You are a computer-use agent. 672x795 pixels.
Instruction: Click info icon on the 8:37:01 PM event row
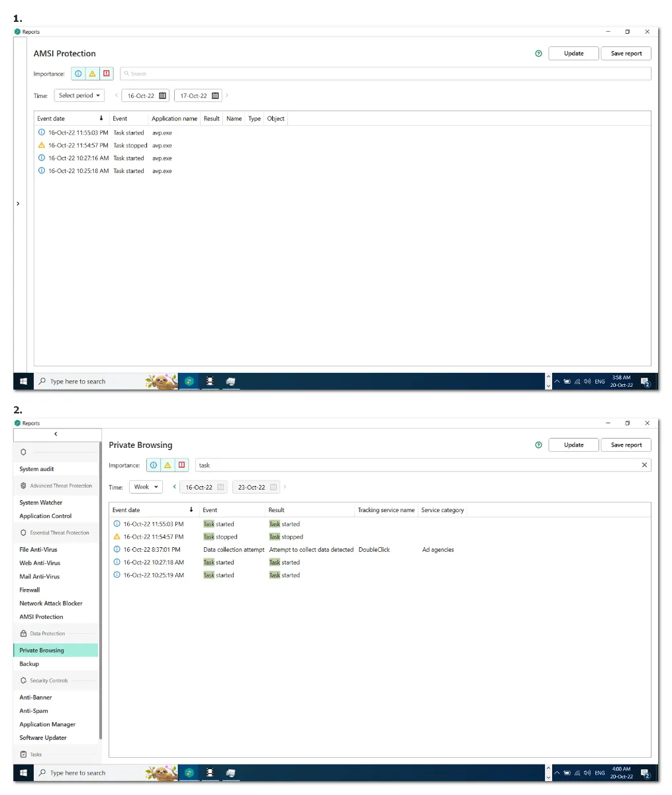tap(117, 550)
